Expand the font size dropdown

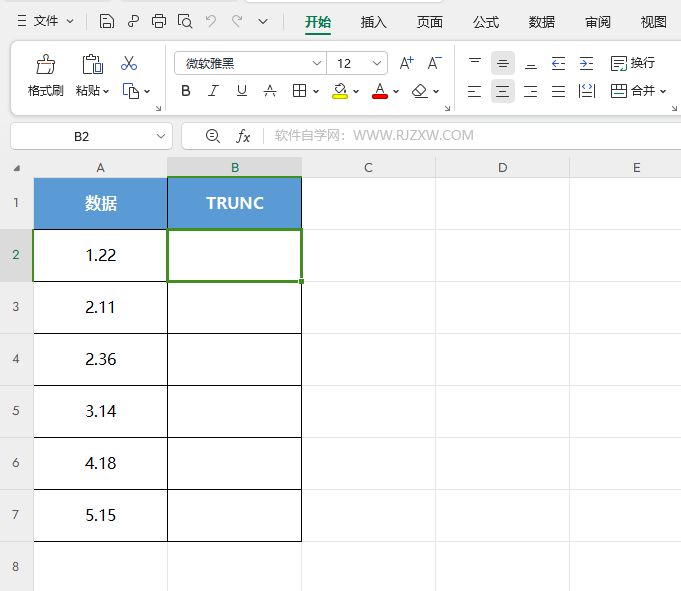(377, 63)
